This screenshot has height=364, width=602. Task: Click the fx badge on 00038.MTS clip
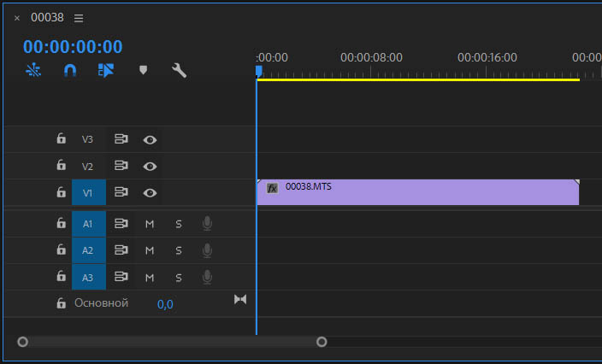(272, 188)
